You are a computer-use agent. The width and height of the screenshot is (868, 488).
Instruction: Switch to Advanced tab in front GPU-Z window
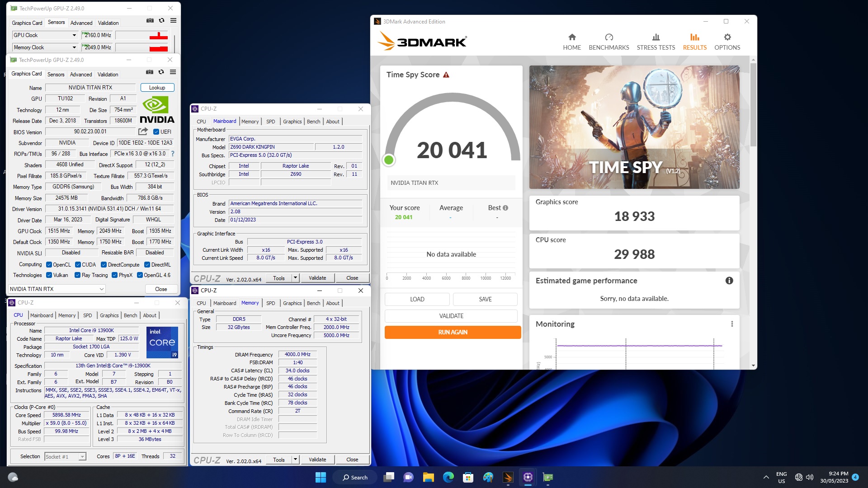click(81, 75)
